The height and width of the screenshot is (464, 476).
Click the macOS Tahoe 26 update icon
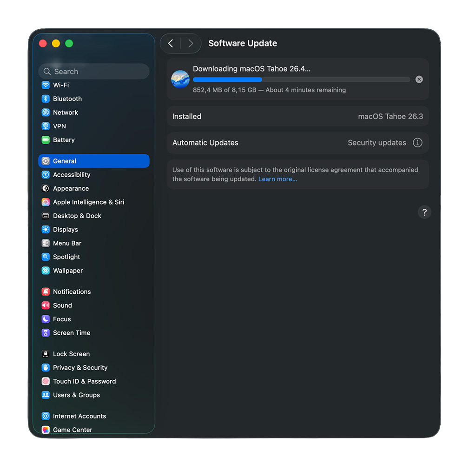[x=180, y=79]
